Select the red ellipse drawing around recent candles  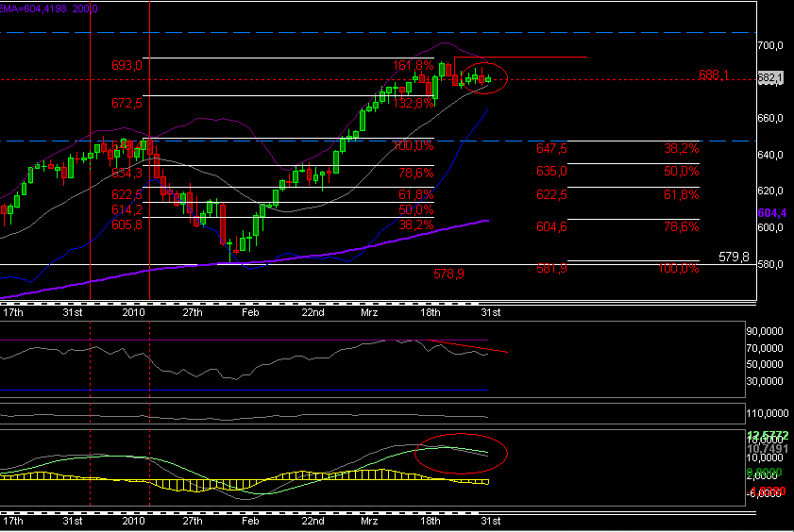(483, 78)
